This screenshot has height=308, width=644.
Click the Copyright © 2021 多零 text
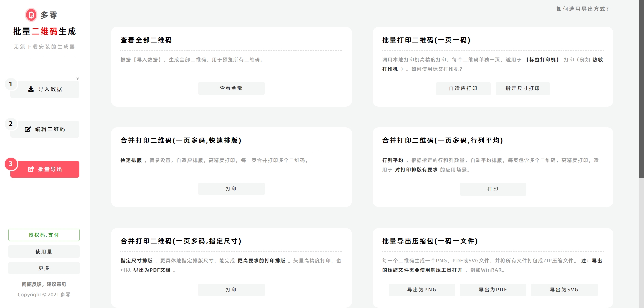(44, 294)
